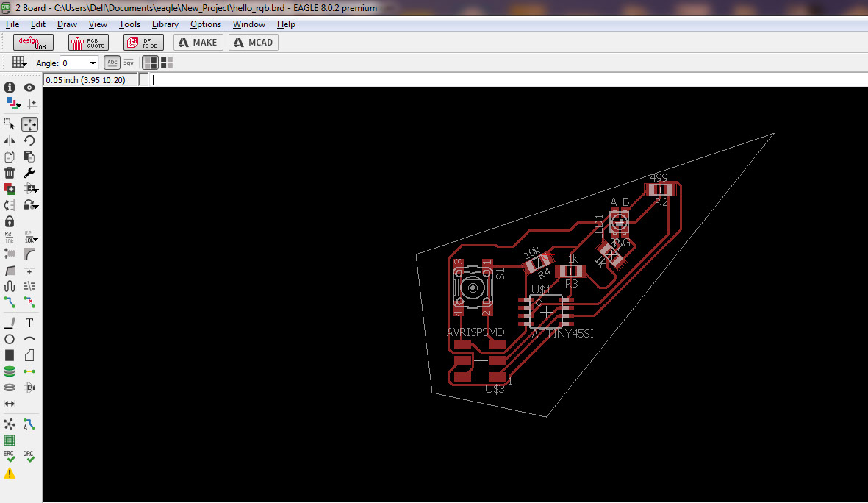Open the Tools menu
Image resolution: width=868 pixels, height=503 pixels.
coord(129,24)
